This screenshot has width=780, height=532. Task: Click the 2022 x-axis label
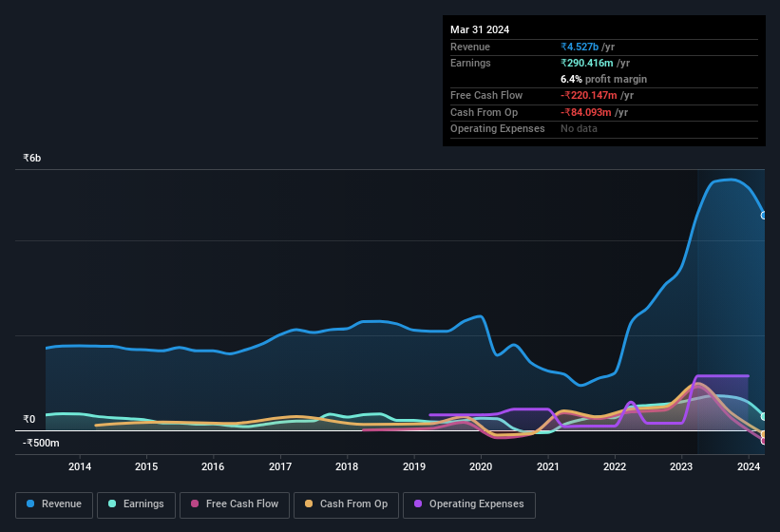pos(615,466)
